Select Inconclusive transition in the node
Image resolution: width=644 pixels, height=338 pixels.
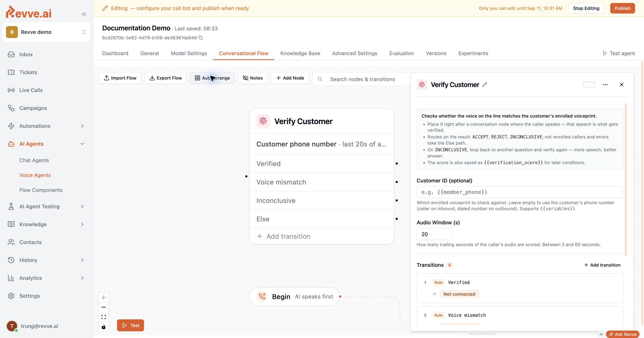[x=322, y=200]
